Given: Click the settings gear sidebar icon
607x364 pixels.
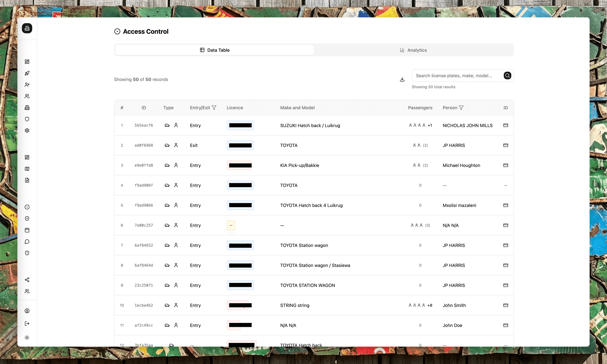Looking at the screenshot, I should click(27, 130).
